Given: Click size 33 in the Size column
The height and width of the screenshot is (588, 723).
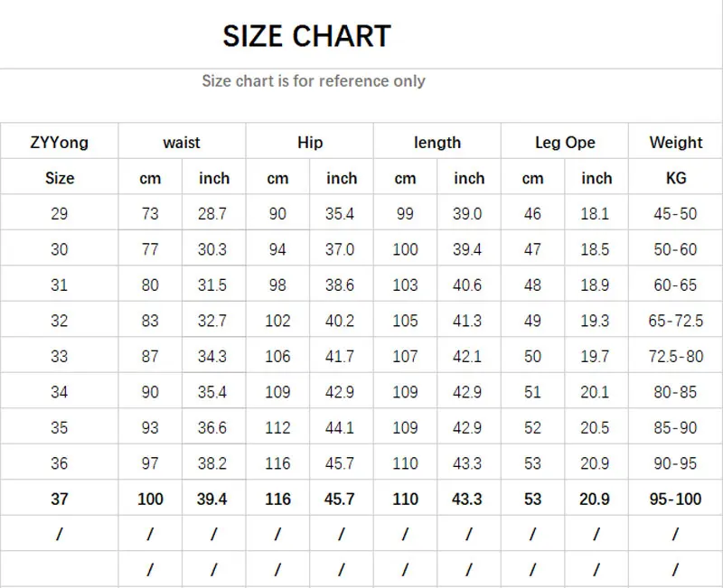Looking at the screenshot, I should 60,356.
